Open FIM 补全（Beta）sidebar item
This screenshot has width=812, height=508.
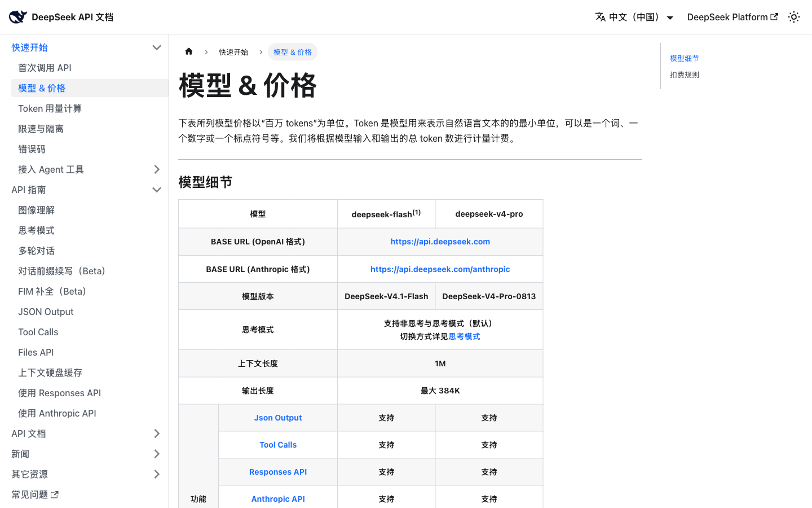click(x=90, y=291)
